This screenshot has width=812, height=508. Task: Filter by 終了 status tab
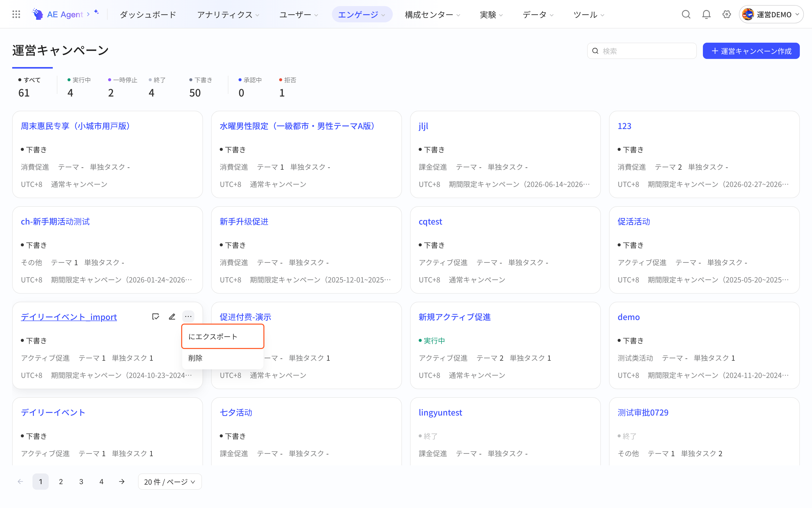coord(157,87)
